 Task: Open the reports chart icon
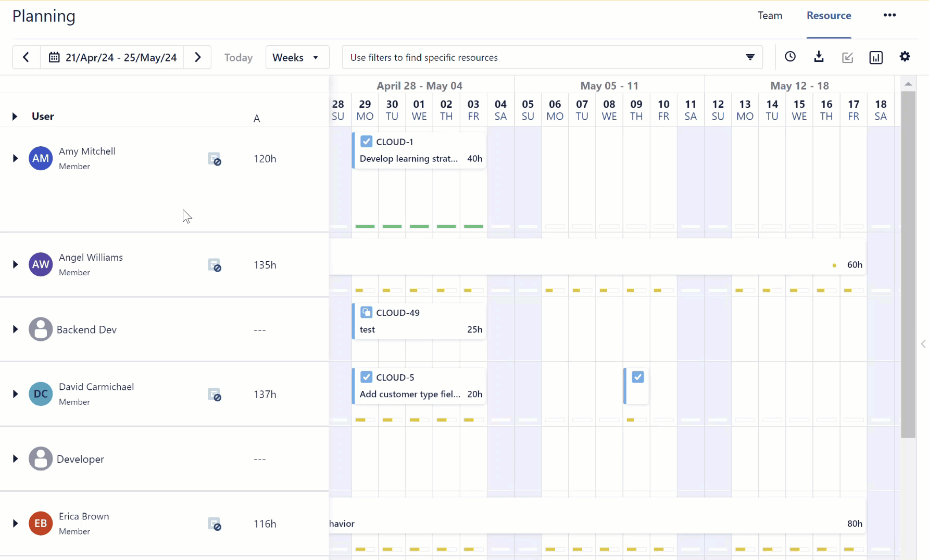tap(875, 57)
